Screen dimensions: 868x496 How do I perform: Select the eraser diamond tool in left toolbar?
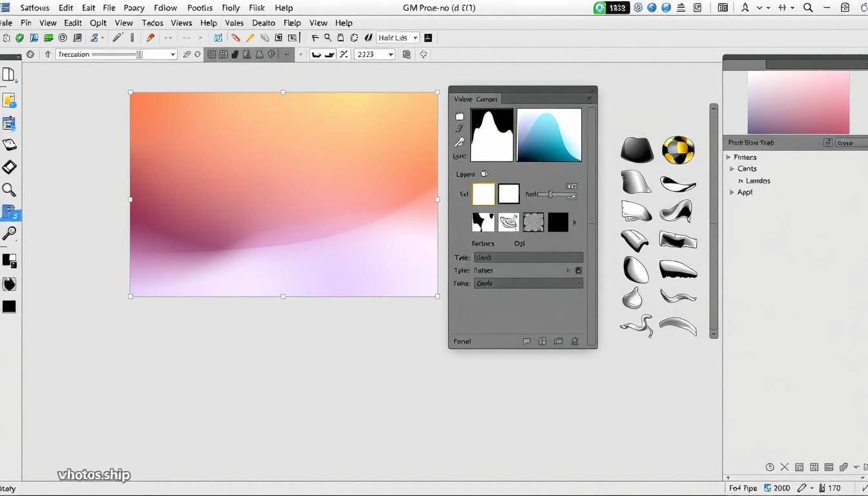tap(9, 167)
